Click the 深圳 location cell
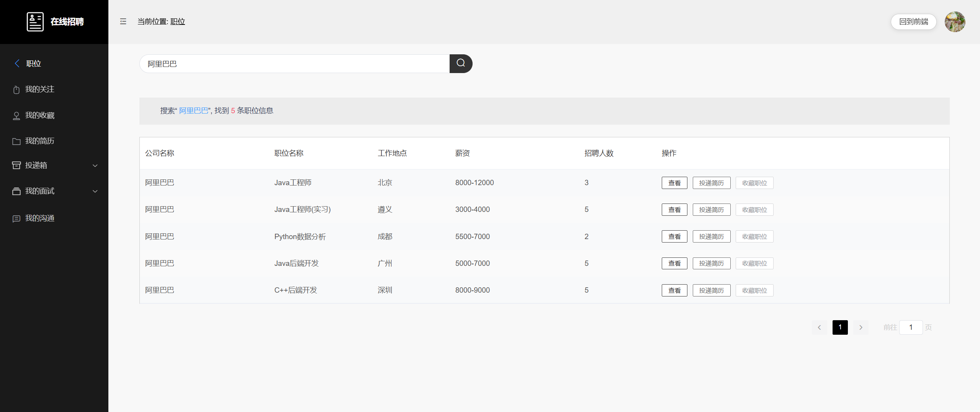 pyautogui.click(x=385, y=290)
